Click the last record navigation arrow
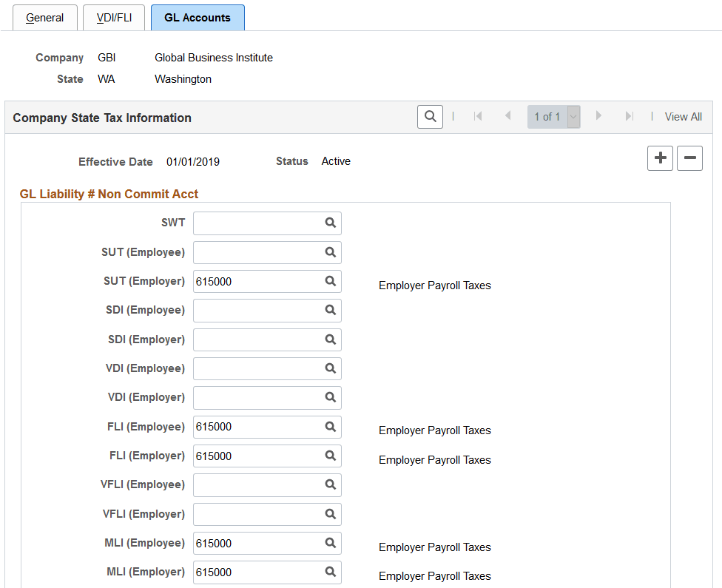722x588 pixels. (629, 116)
